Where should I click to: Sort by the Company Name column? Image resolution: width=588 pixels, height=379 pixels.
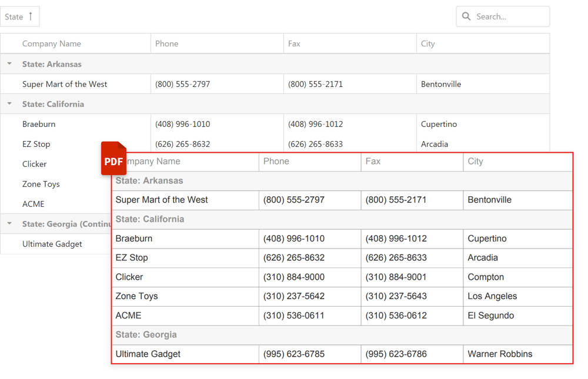pos(50,43)
